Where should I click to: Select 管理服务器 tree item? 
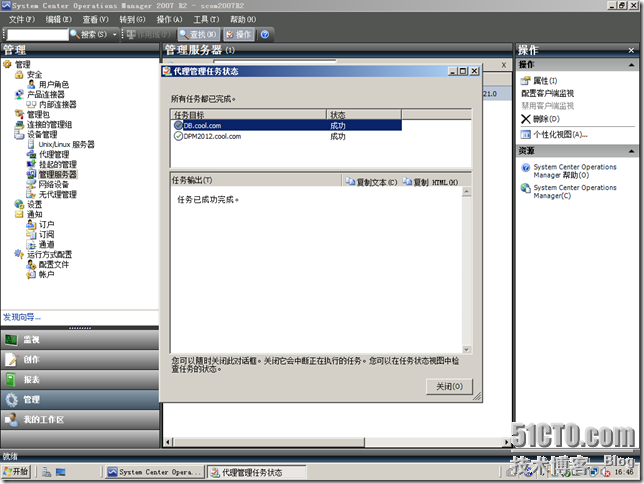[x=58, y=174]
